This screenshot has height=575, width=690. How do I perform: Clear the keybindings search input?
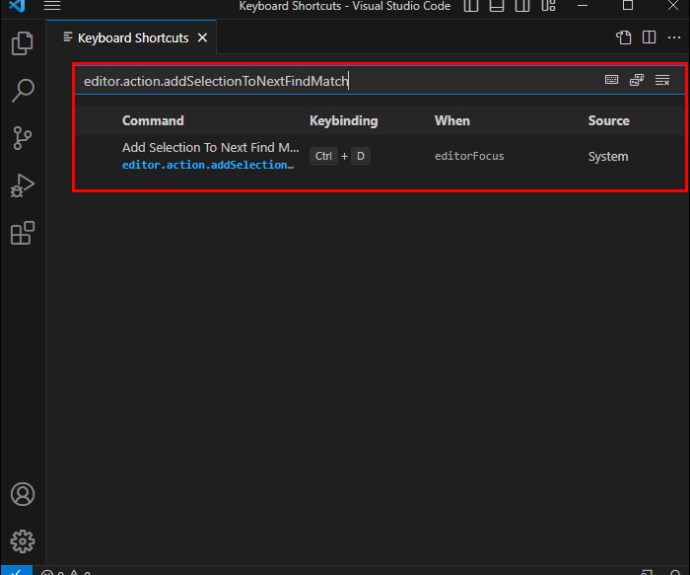[662, 80]
